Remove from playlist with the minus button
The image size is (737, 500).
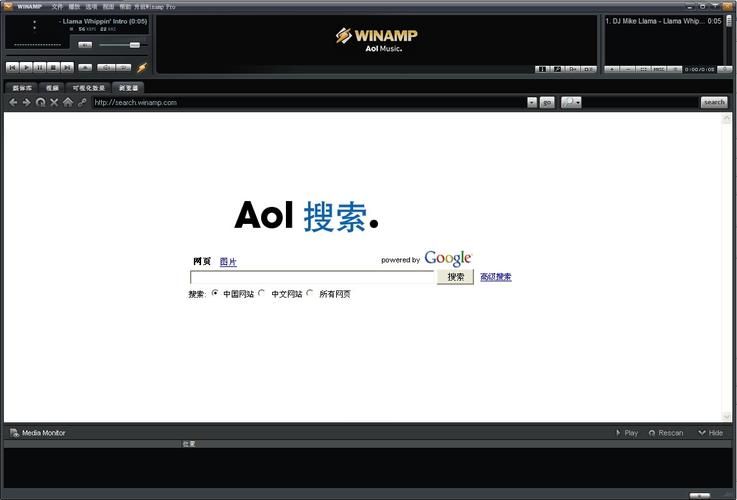coord(627,70)
